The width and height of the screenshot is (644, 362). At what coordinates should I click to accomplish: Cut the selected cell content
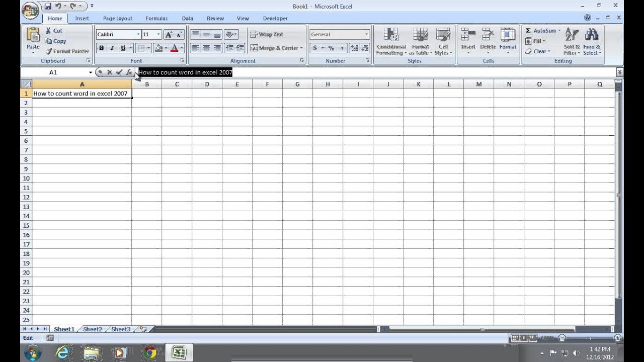point(54,31)
